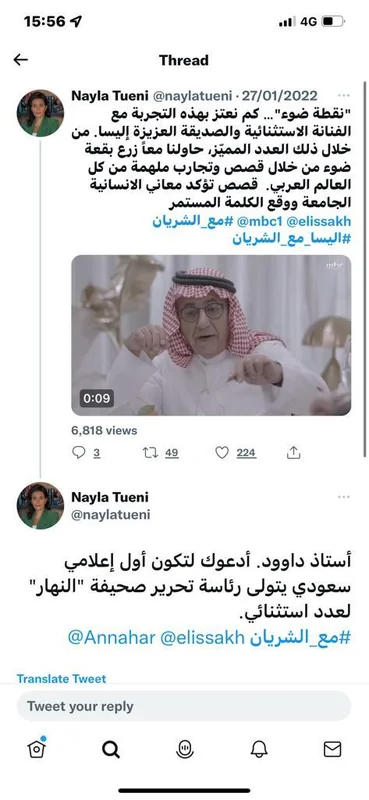This screenshot has width=369, height=800.
Task: Tap the share icon under the video
Action: pos(293,452)
